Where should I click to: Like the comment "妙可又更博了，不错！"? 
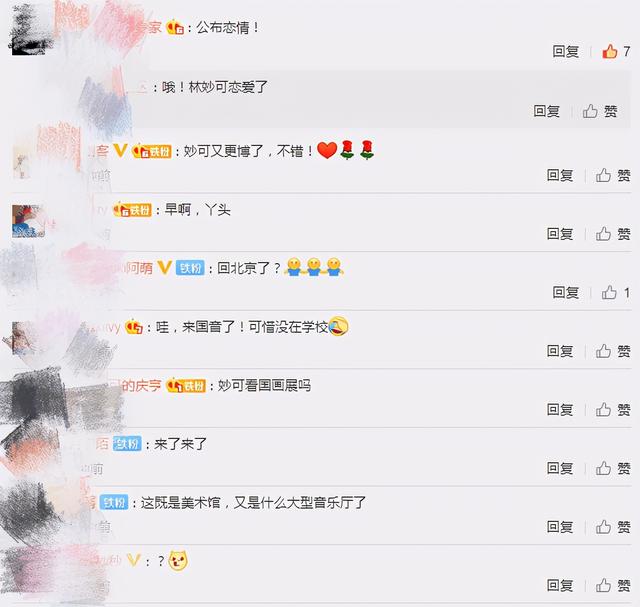[x=613, y=176]
